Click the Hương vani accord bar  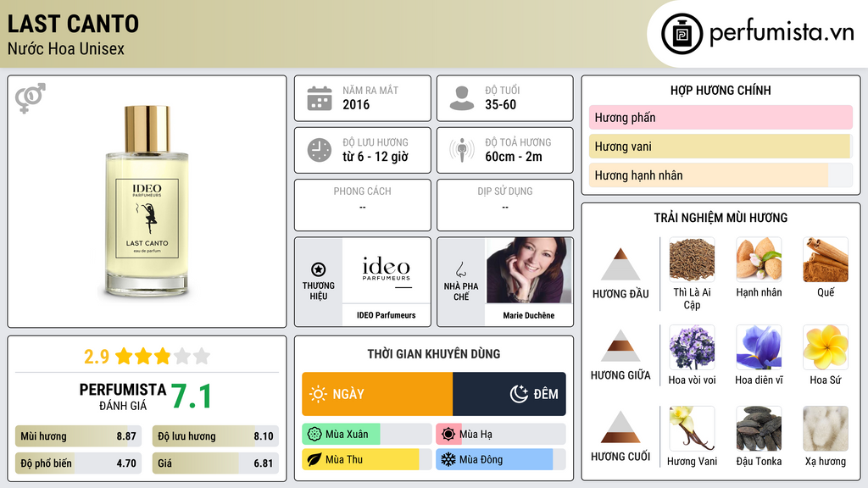click(721, 146)
